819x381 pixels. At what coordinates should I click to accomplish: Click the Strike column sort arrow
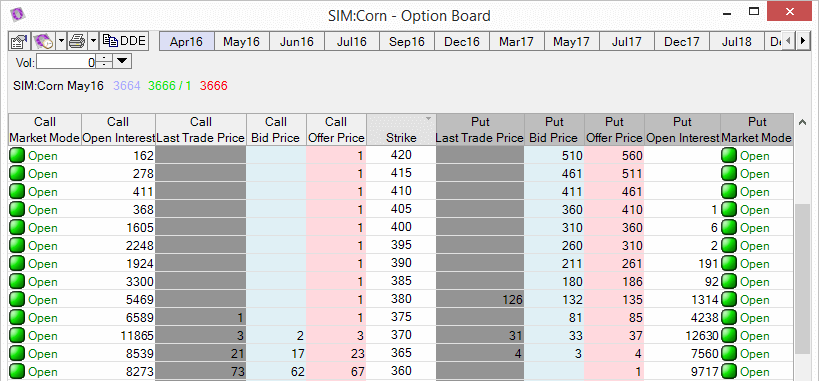coord(429,119)
